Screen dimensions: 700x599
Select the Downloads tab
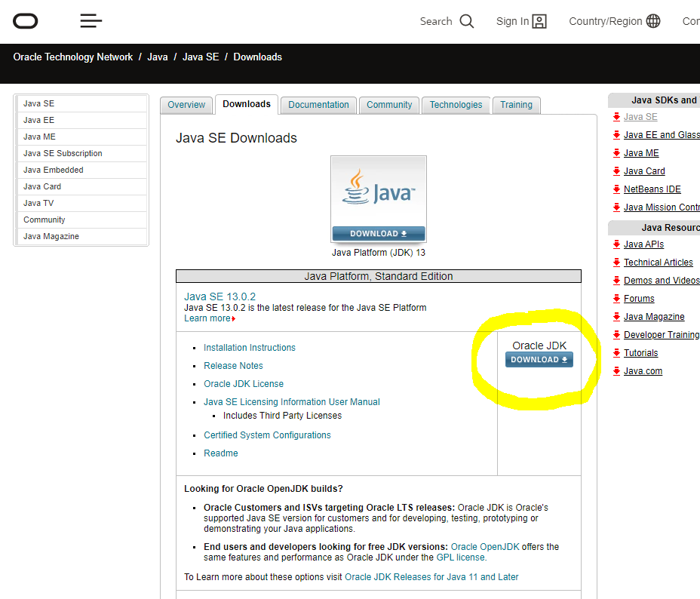coord(247,104)
